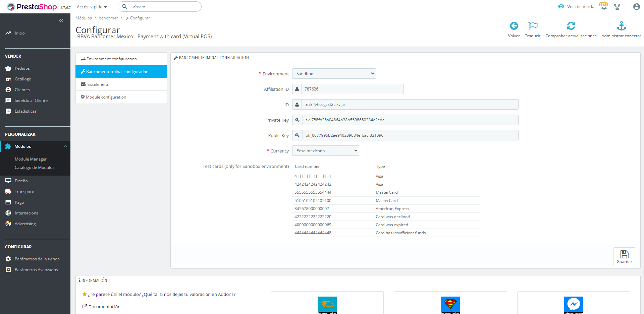Image resolution: width=644 pixels, height=314 pixels.
Task: Open the user profile avatar icon
Action: [x=636, y=7]
